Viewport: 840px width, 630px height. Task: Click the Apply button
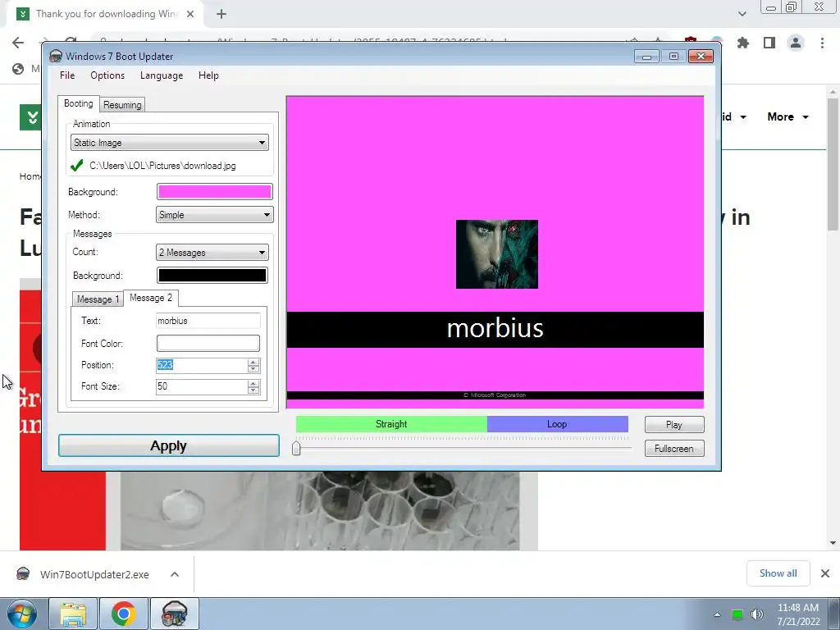(x=169, y=445)
